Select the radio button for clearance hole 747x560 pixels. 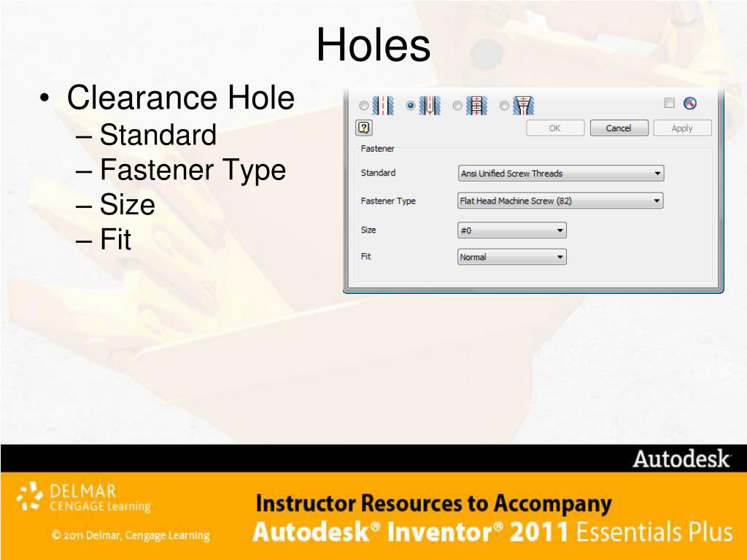410,105
